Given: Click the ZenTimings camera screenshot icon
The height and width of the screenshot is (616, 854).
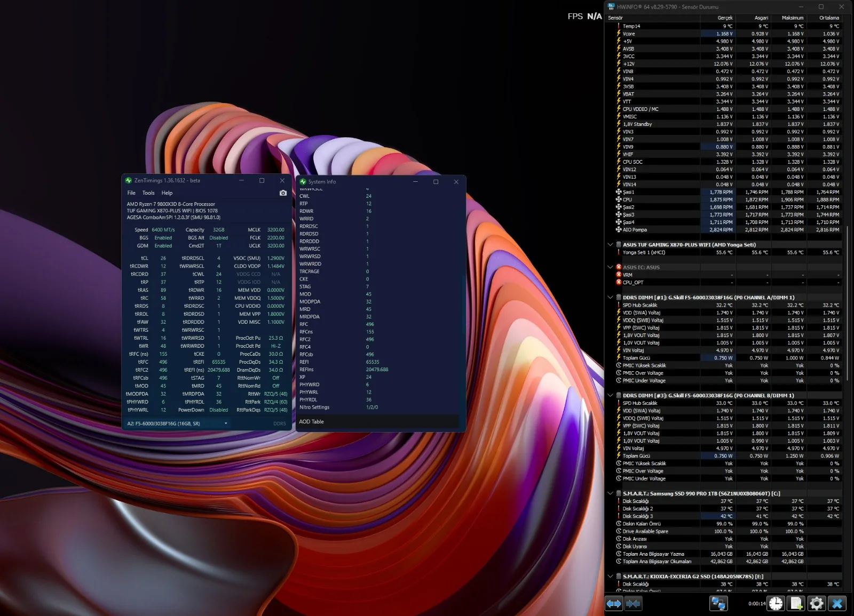Looking at the screenshot, I should pos(283,193).
